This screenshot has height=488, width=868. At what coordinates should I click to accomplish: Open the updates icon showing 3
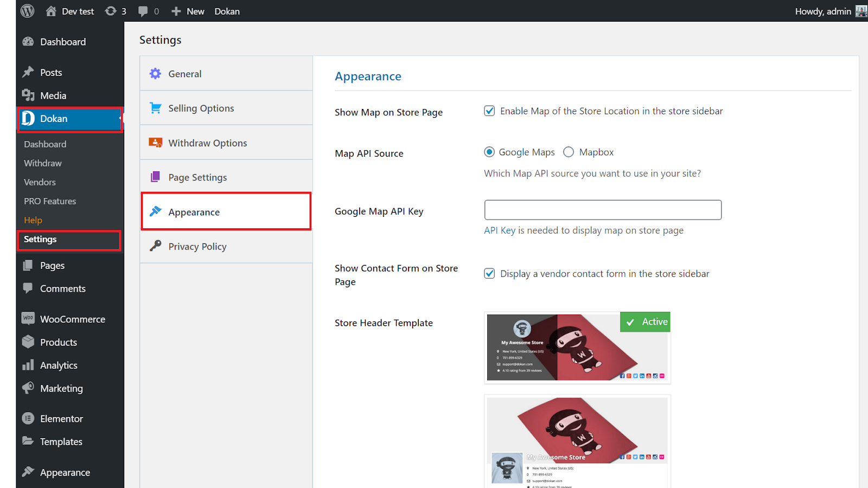point(111,11)
